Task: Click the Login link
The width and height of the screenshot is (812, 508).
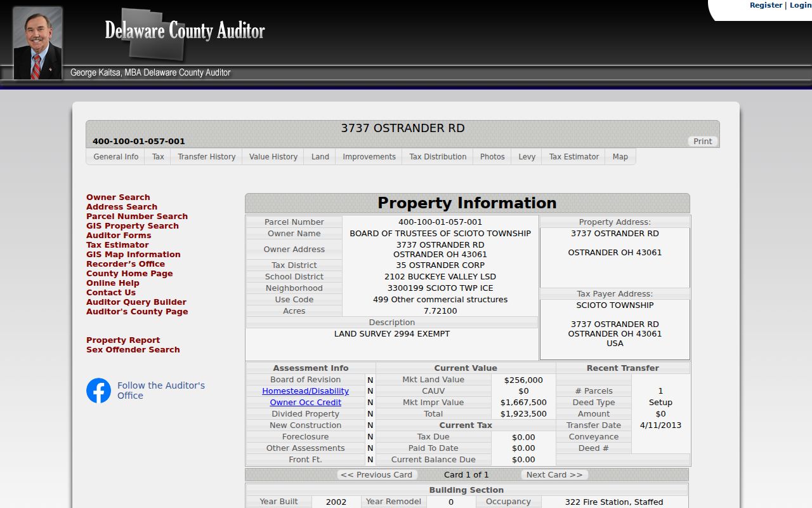Action: [x=800, y=5]
